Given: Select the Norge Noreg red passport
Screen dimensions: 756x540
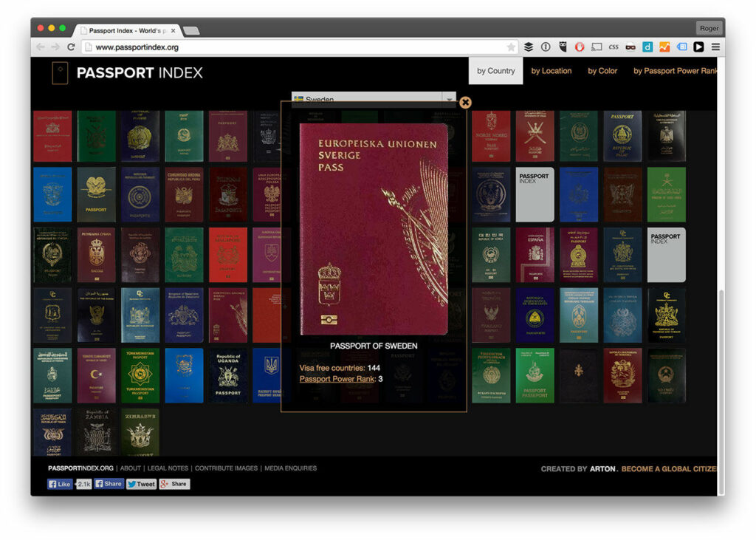Looking at the screenshot, I should pos(491,136).
